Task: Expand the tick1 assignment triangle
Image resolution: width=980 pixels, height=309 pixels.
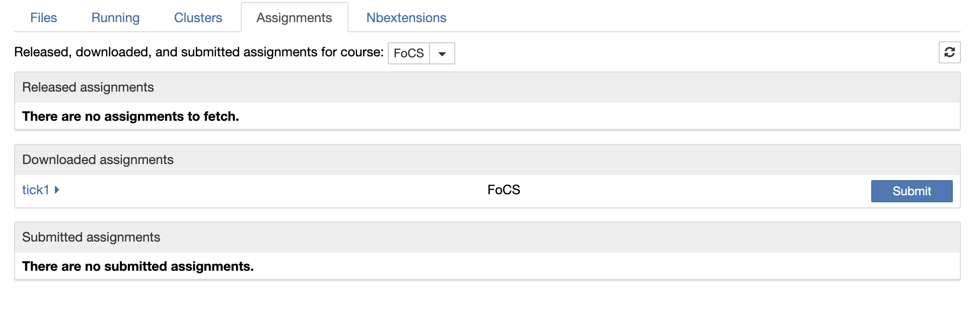Action: tap(57, 190)
